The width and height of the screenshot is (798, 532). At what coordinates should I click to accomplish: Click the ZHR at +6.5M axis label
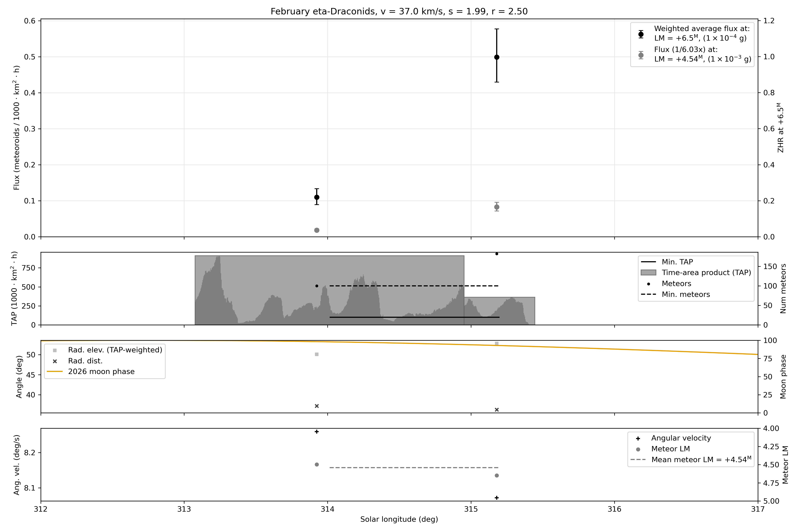780,128
